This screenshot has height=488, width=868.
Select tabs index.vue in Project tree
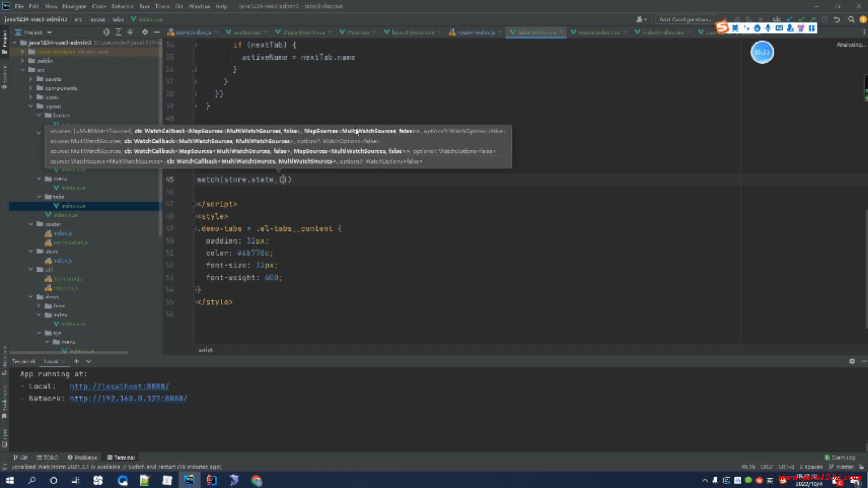coord(73,206)
